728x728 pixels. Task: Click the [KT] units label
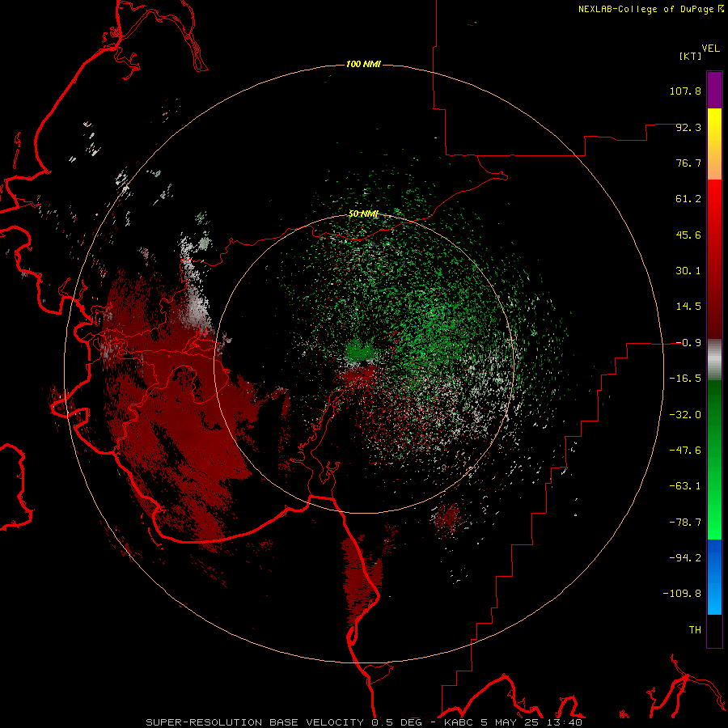[x=690, y=56]
